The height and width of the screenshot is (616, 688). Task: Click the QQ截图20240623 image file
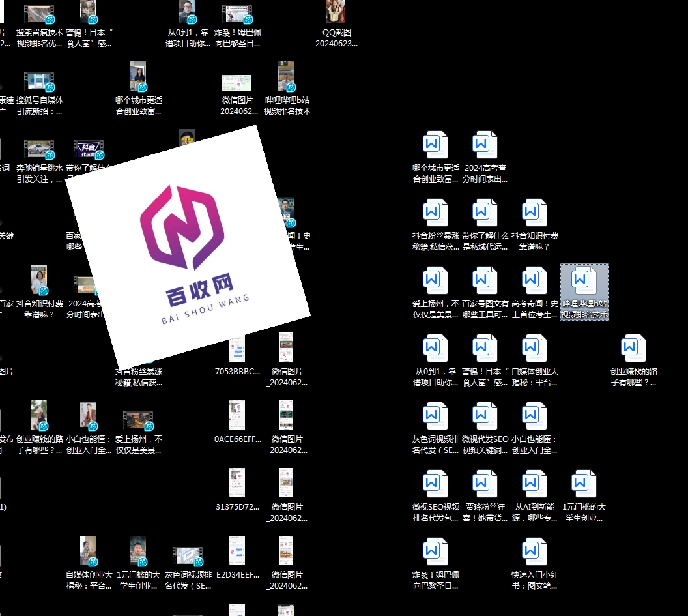336,24
